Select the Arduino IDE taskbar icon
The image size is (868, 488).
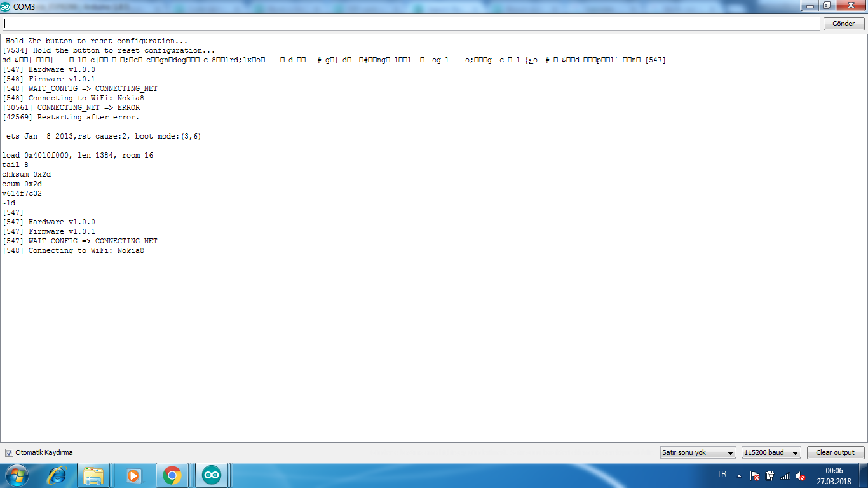[212, 475]
